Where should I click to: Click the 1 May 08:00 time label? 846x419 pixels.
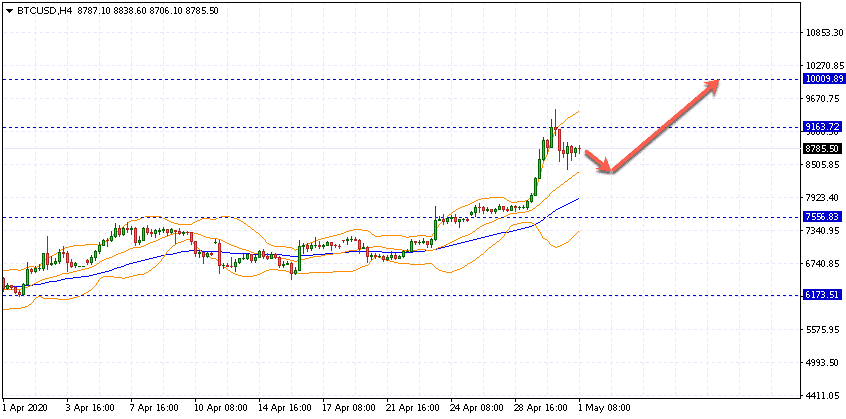(605, 408)
